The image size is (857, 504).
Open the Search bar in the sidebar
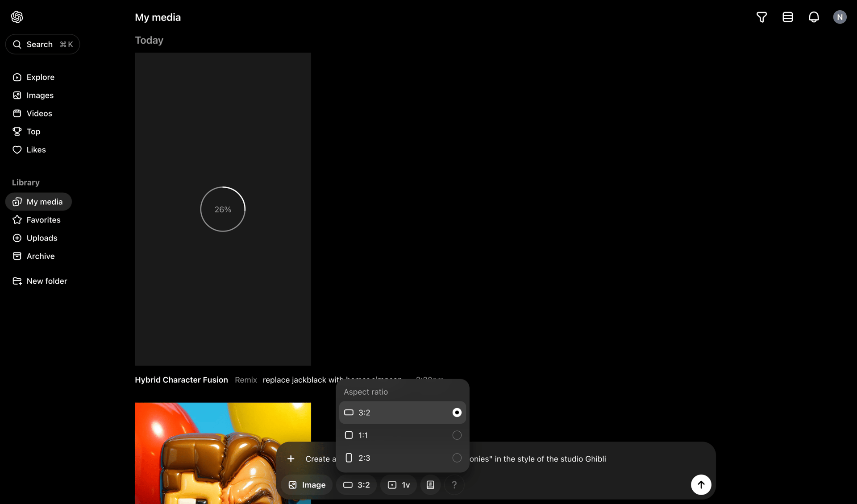tap(42, 44)
